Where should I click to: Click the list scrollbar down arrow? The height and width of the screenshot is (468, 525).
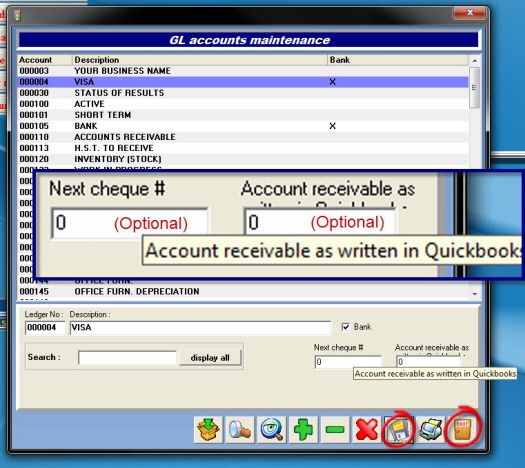click(x=474, y=294)
